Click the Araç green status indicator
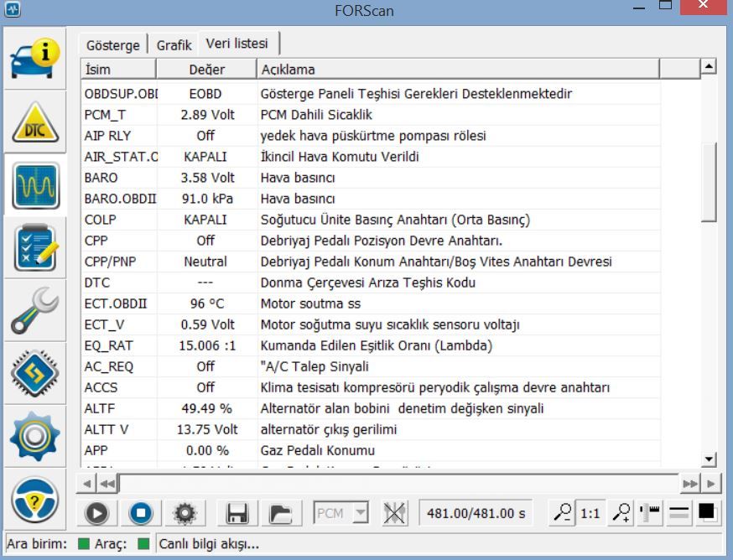Image resolution: width=733 pixels, height=560 pixels. click(x=143, y=543)
